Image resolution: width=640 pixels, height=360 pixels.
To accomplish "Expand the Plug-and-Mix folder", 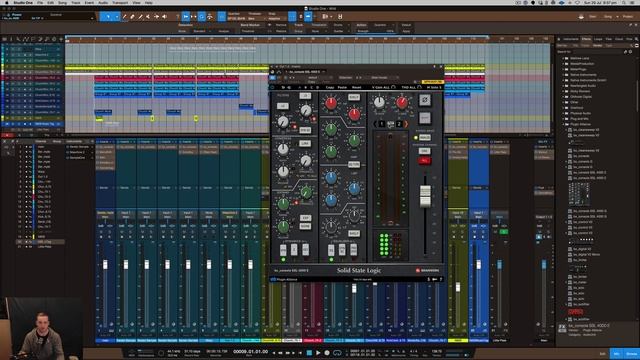I will 563,118.
